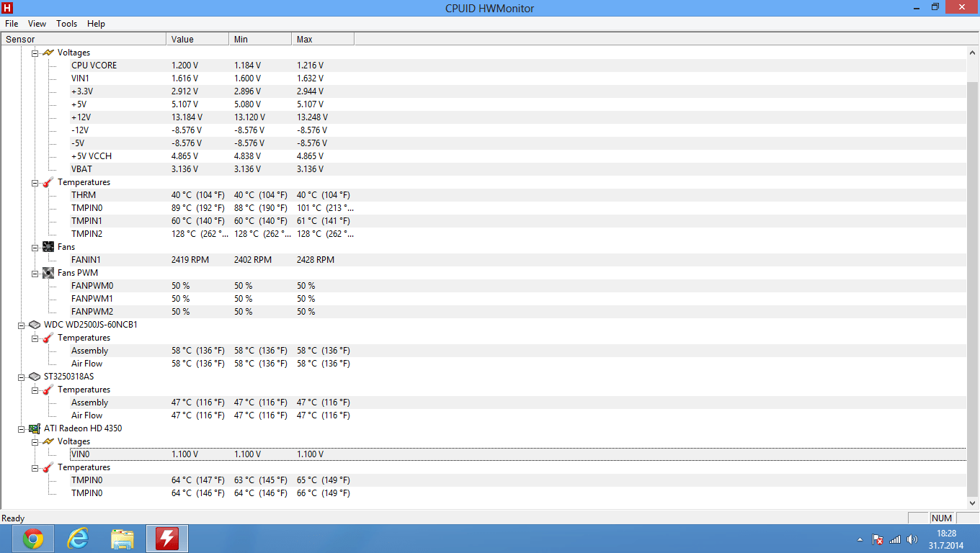Open the View menu

37,24
